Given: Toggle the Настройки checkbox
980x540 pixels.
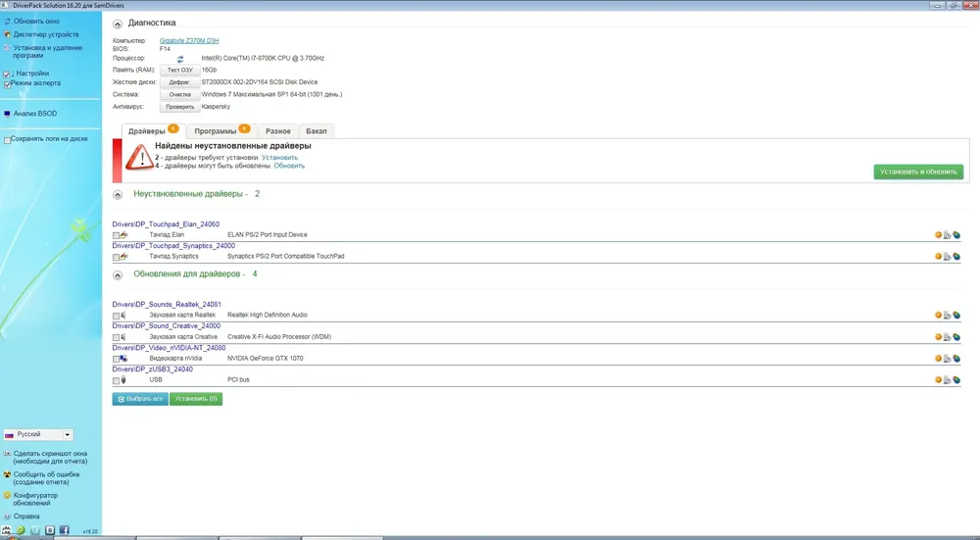Looking at the screenshot, I should pyautogui.click(x=6, y=74).
